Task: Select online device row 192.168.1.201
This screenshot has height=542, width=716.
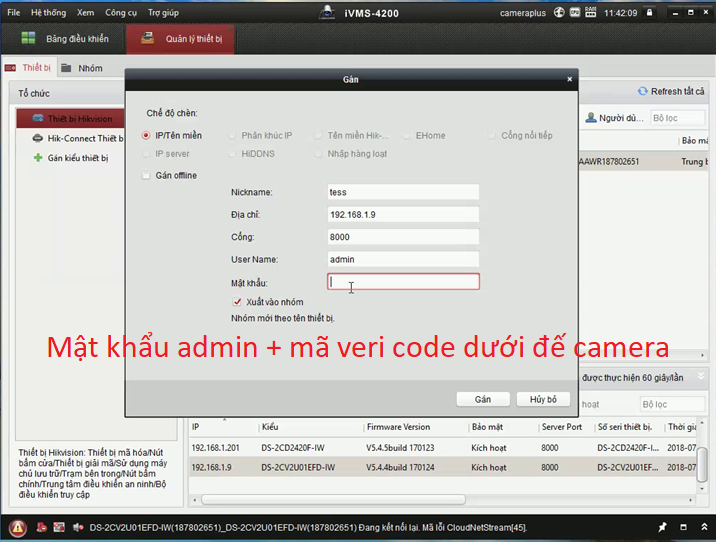Action: tap(443, 447)
